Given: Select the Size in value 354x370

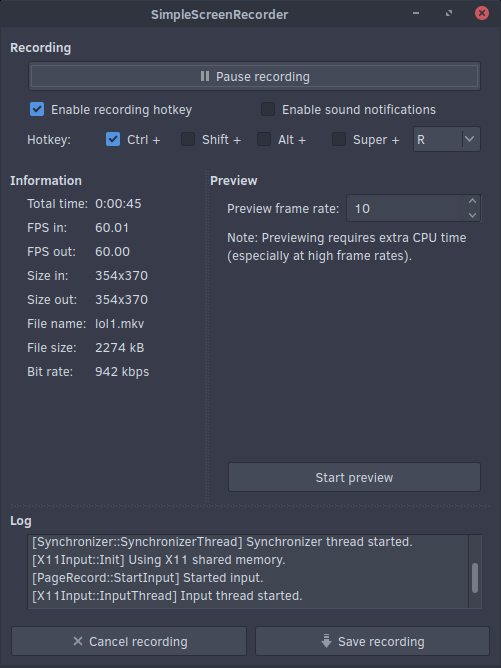Looking at the screenshot, I should click(x=121, y=276).
